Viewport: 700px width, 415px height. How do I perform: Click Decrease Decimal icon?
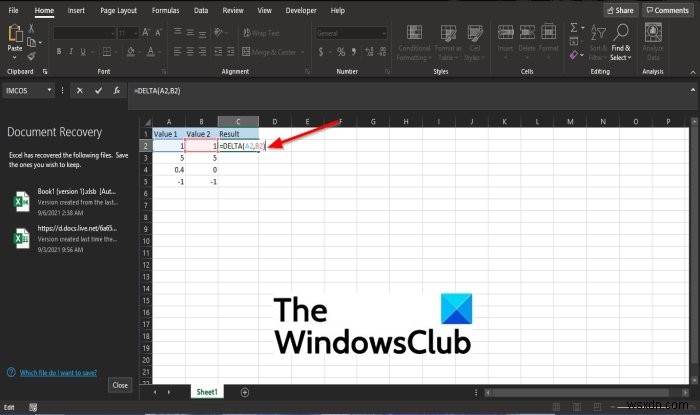(383, 52)
